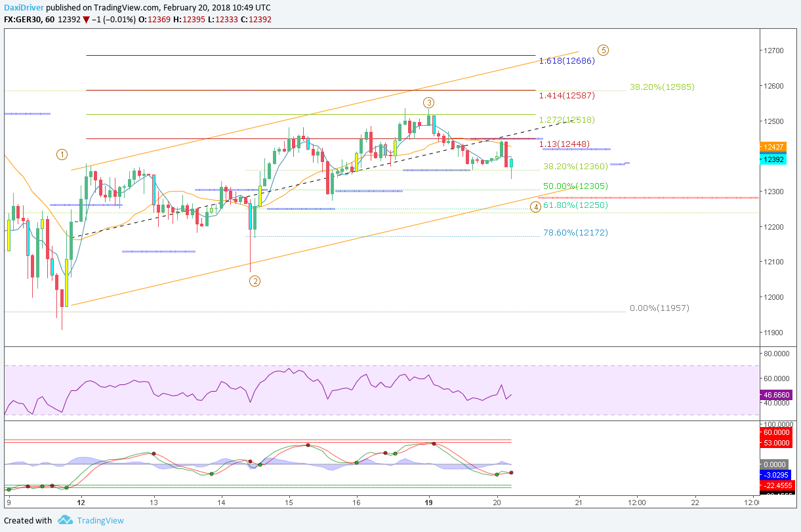Click the 12500 price axis label

[773, 121]
